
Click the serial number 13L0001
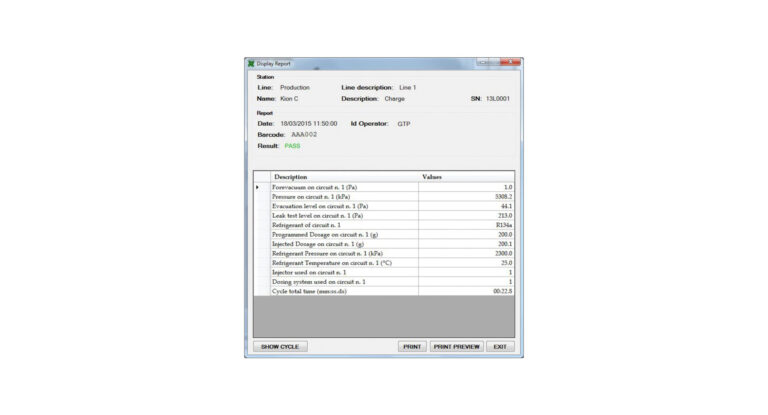[498, 98]
